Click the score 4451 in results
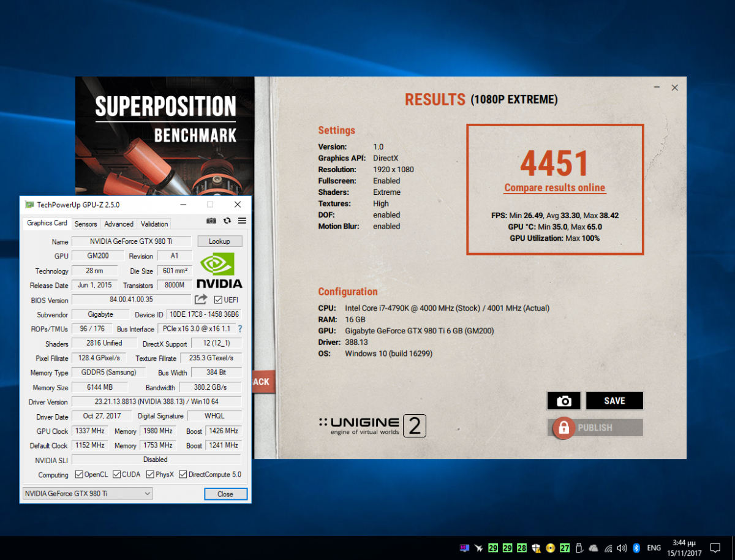Viewport: 735px width, 560px height. pos(554,163)
